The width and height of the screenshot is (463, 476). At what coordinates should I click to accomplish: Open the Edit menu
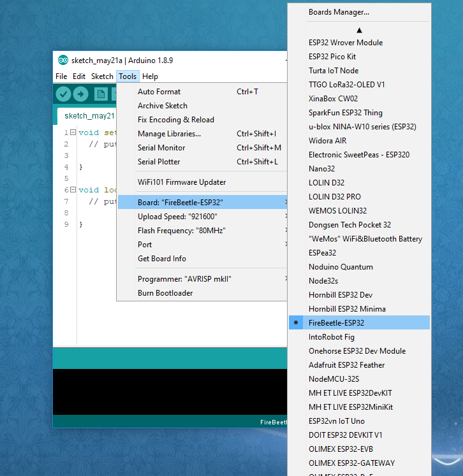79,76
